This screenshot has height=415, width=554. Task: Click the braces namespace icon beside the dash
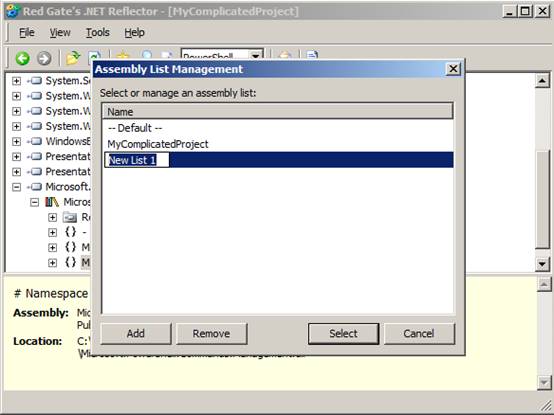coord(70,232)
